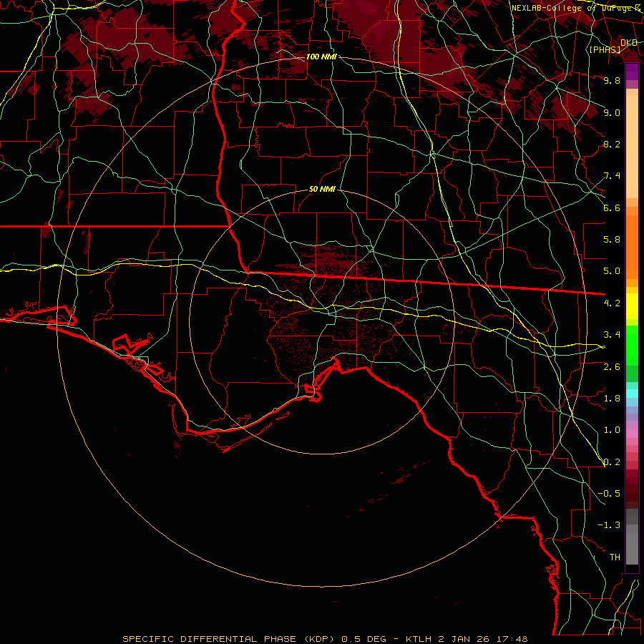The width and height of the screenshot is (644, 644).
Task: Click the "100 NMI" range ring label
Action: (321, 57)
